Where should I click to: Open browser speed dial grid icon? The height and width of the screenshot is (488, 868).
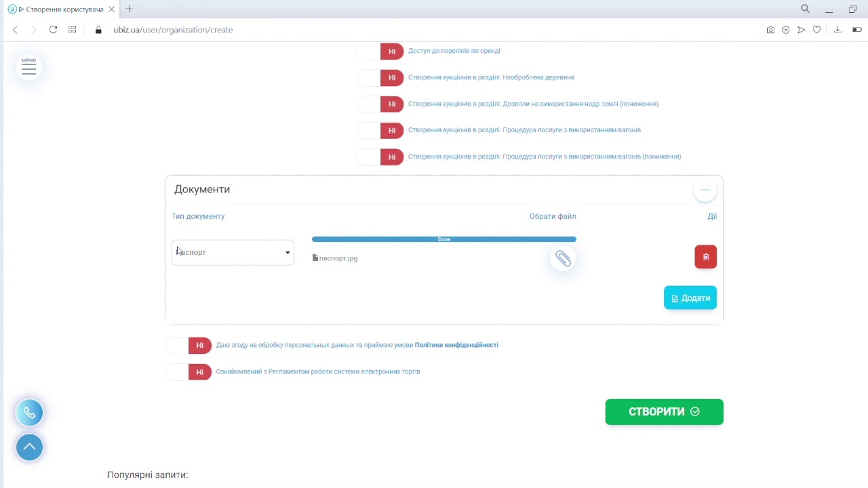tap(72, 30)
